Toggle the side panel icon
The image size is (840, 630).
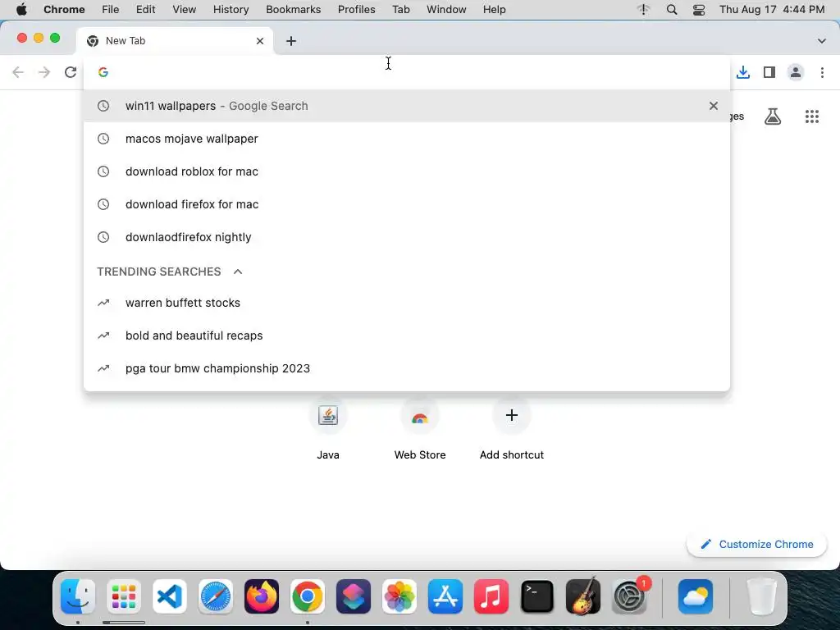tap(769, 72)
